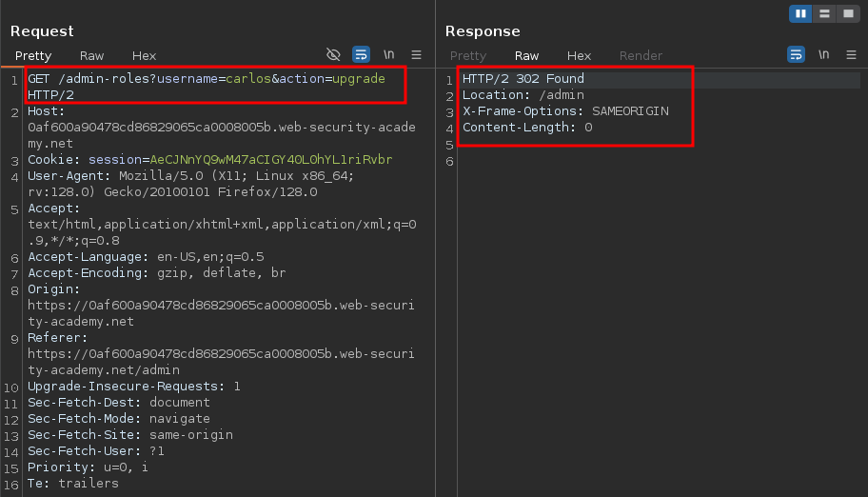The image size is (868, 497).
Task: Open the Response Render tab
Action: click(x=641, y=56)
